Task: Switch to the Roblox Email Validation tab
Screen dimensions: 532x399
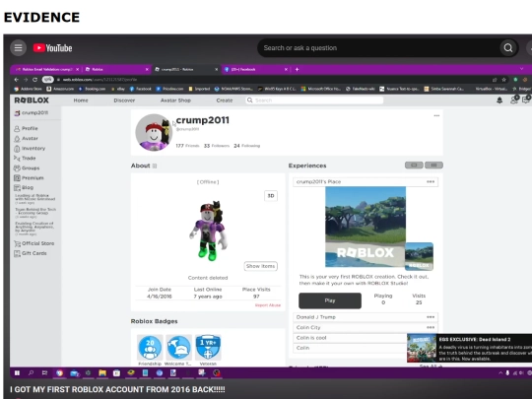Action: (x=47, y=69)
